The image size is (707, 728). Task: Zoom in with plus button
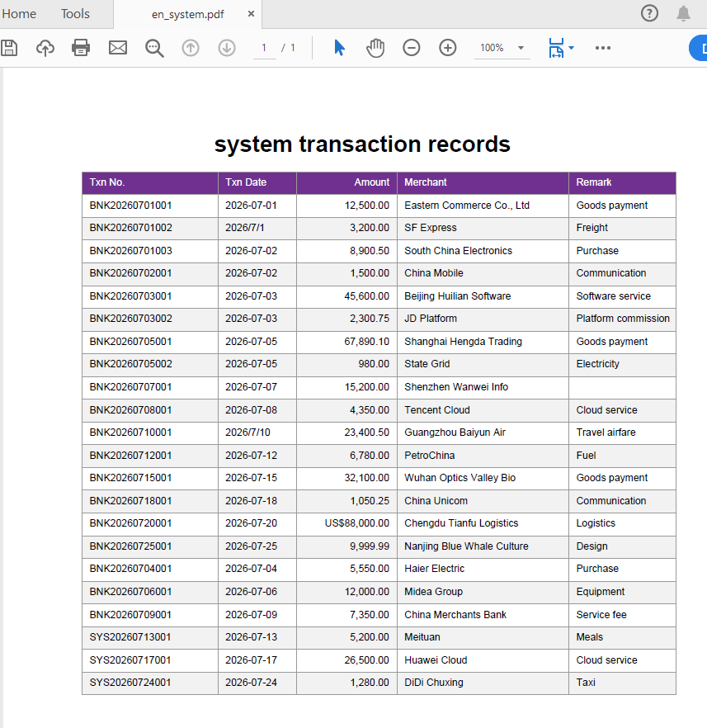pyautogui.click(x=448, y=48)
